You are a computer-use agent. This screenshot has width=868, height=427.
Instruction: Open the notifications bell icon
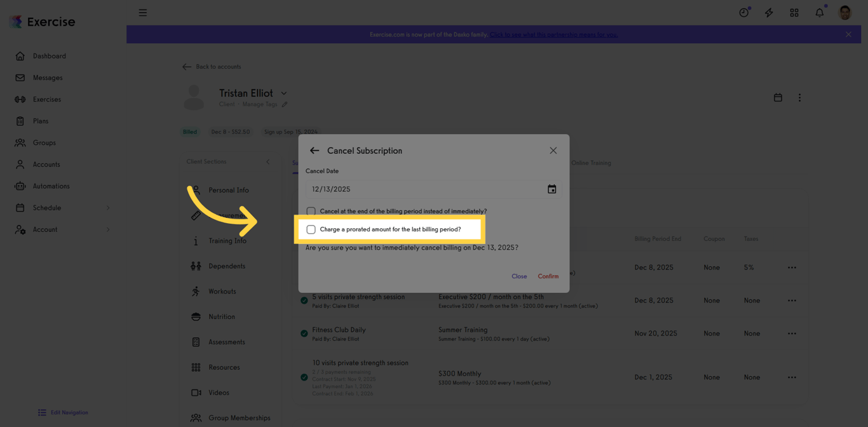pos(820,12)
